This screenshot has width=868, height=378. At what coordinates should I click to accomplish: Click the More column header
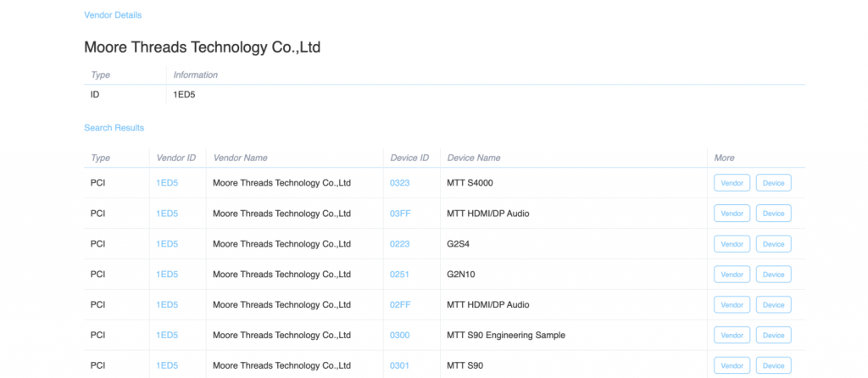724,158
